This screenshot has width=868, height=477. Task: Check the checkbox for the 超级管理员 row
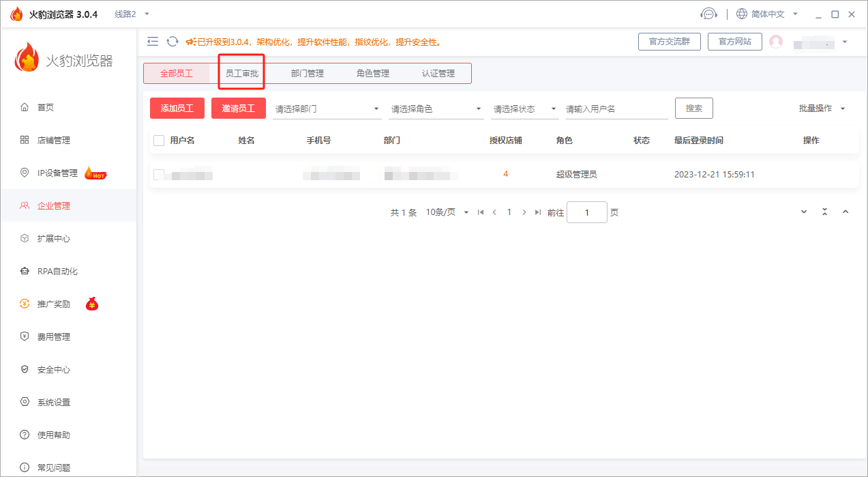(158, 174)
